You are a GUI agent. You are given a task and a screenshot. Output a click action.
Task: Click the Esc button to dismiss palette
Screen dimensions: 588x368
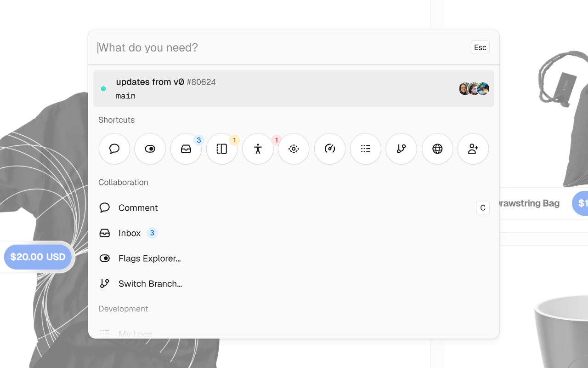480,47
